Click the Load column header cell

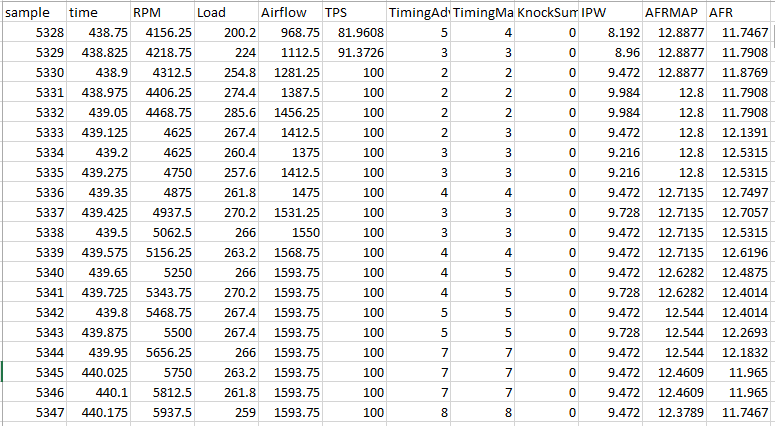pyautogui.click(x=224, y=13)
